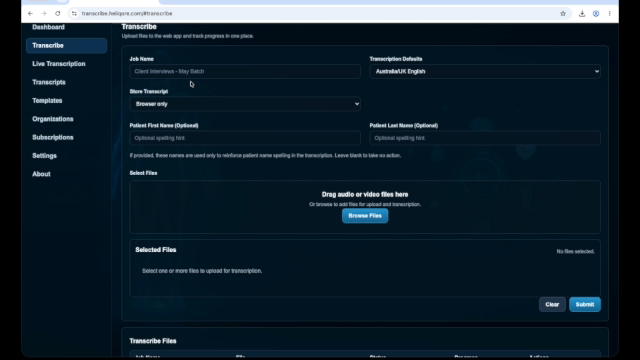Select Transcribe in sidebar

click(x=67, y=46)
